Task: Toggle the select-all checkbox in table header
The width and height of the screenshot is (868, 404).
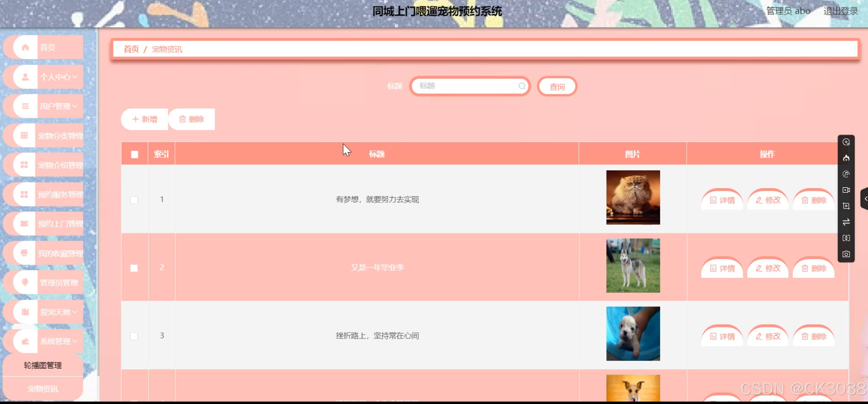Action: [134, 154]
